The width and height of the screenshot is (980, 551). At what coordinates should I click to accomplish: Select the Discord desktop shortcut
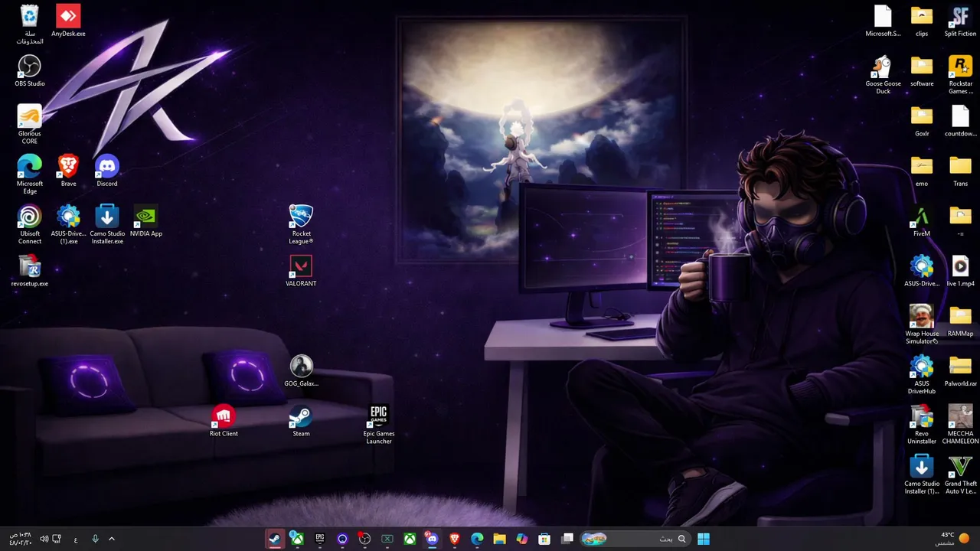107,171
